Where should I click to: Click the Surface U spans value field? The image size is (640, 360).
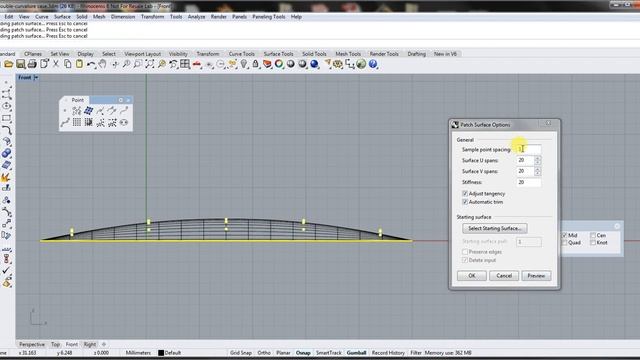(x=525, y=160)
